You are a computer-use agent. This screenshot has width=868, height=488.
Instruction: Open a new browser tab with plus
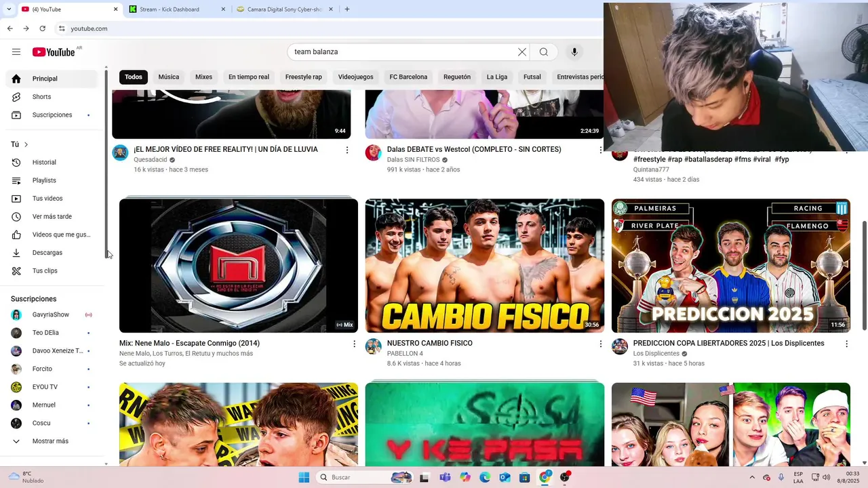click(347, 9)
